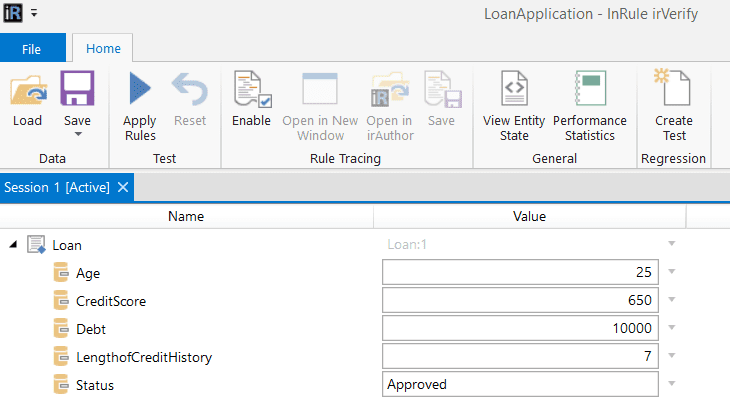Click the Save floppy disk icon

pyautogui.click(x=77, y=90)
